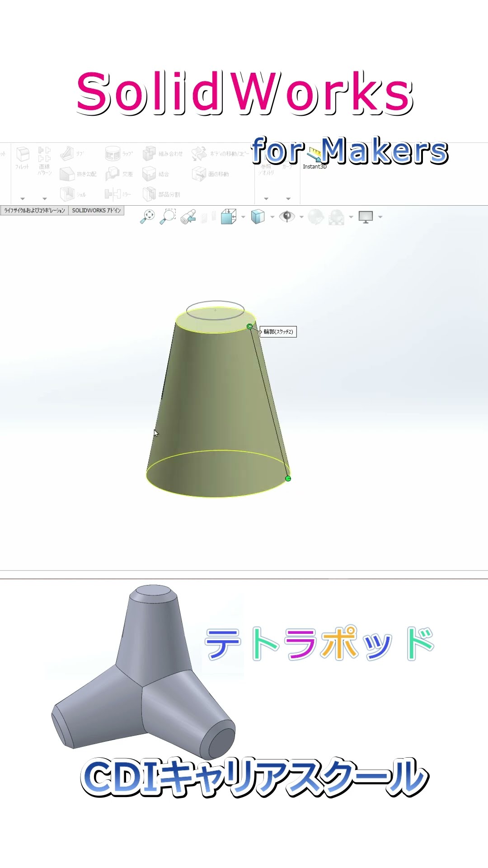Open View Settings monitor icon

click(x=366, y=217)
